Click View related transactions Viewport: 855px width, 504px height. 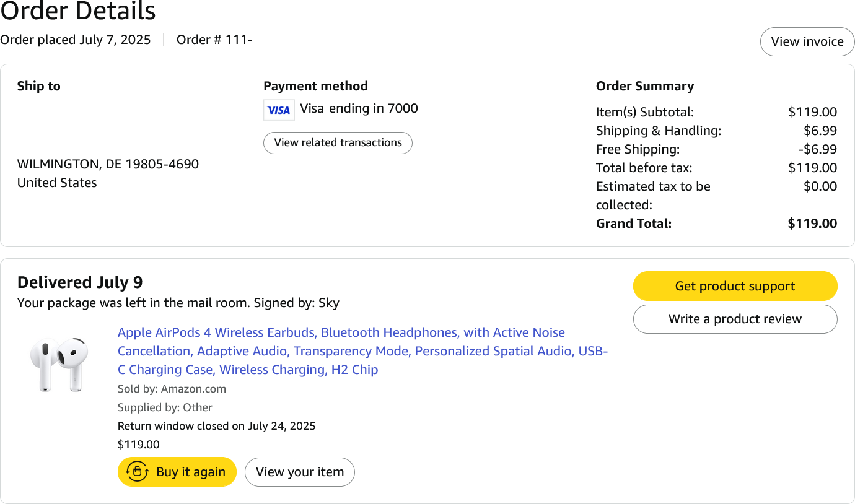point(338,142)
